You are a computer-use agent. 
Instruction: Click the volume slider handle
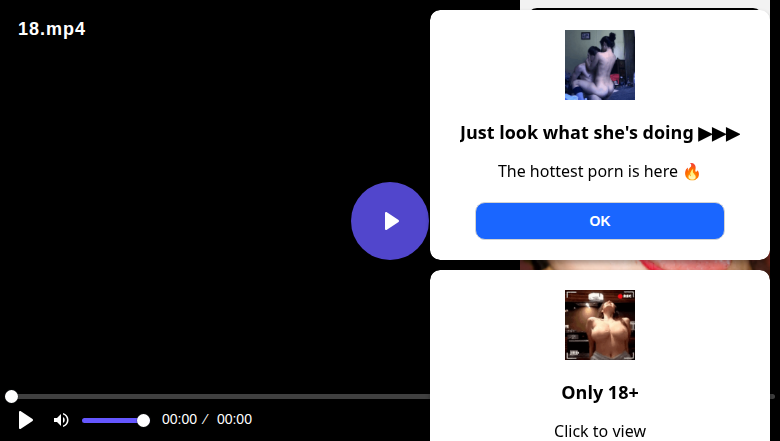pyautogui.click(x=143, y=421)
